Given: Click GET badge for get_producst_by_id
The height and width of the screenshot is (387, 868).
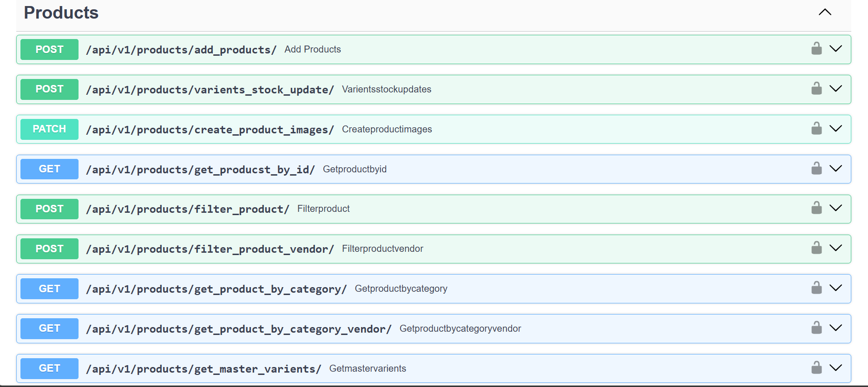Looking at the screenshot, I should click(49, 169).
